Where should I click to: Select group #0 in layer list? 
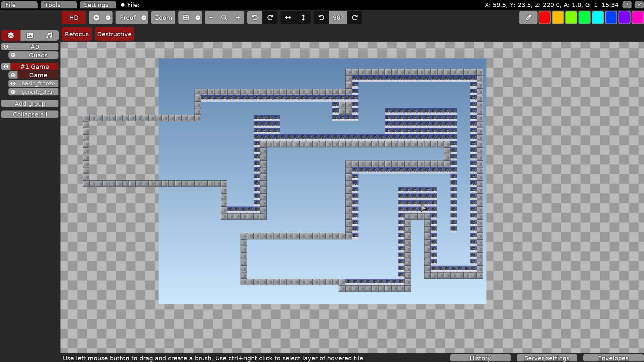pos(35,47)
